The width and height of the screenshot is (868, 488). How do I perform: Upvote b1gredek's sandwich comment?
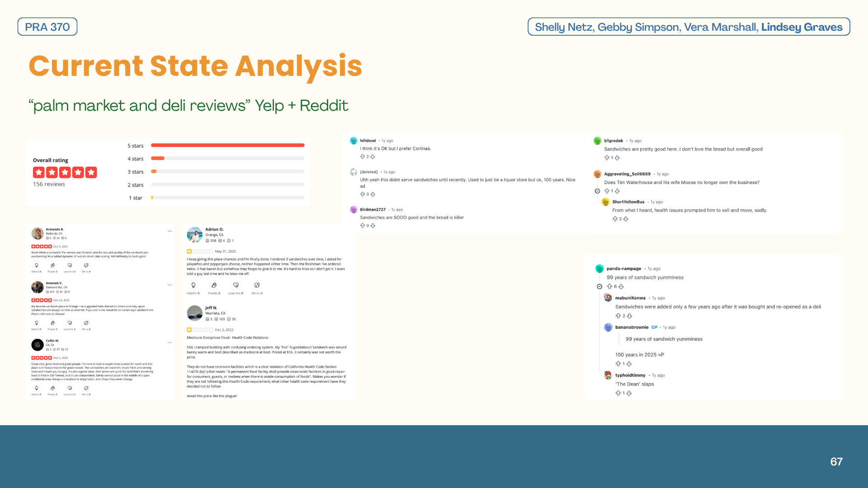(607, 158)
